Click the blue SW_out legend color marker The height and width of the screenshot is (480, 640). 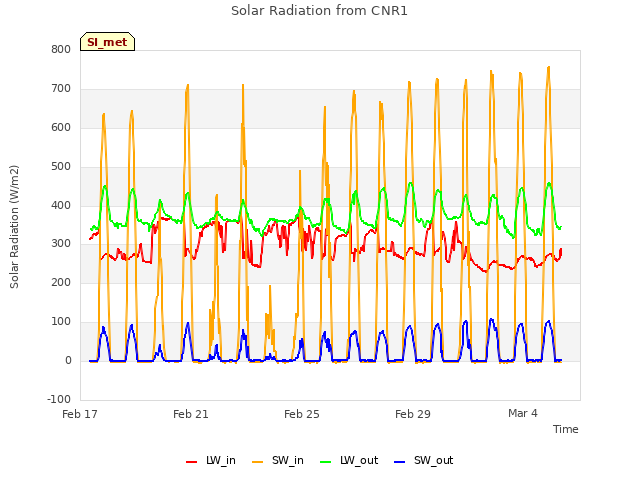(x=400, y=462)
